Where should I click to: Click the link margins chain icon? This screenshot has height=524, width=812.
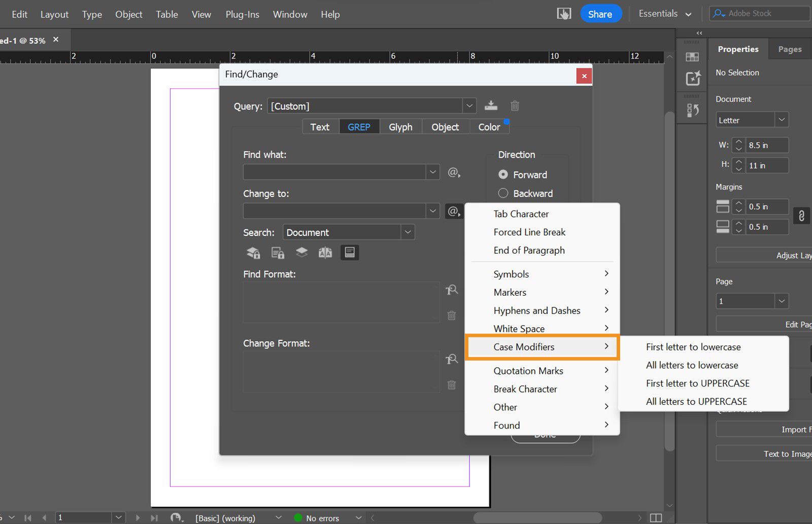click(x=801, y=216)
